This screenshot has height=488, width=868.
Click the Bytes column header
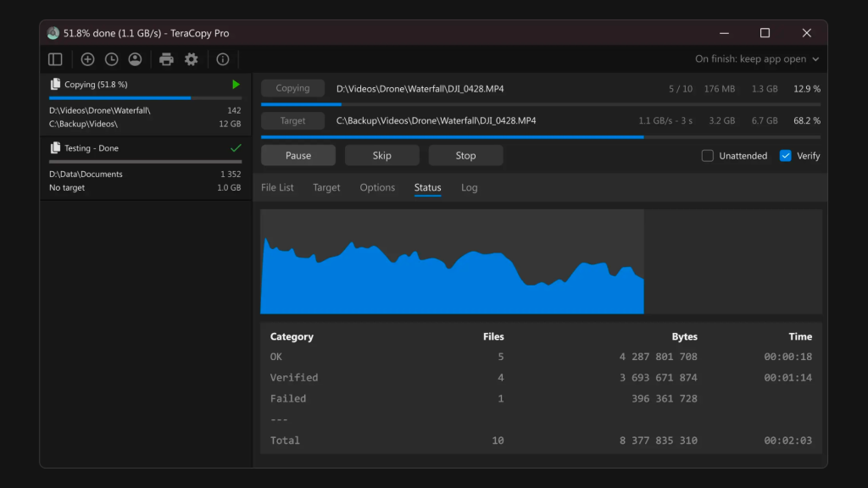(684, 336)
